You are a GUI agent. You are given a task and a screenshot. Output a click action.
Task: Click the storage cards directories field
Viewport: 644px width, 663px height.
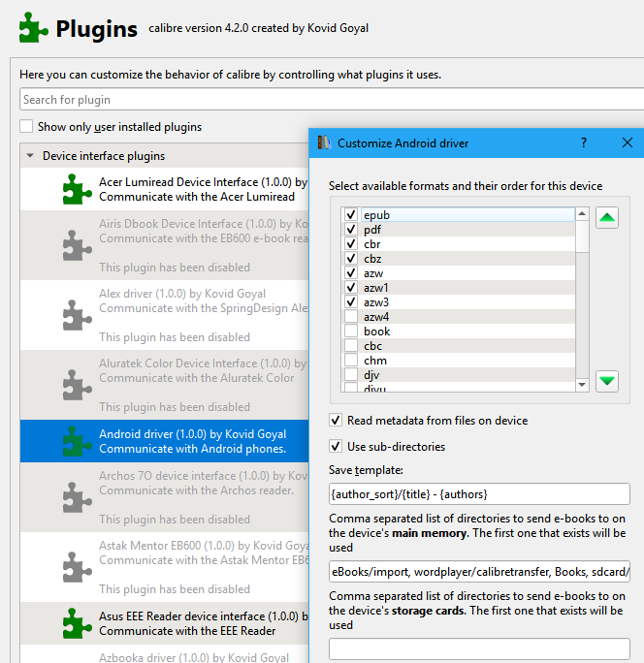[x=479, y=649]
